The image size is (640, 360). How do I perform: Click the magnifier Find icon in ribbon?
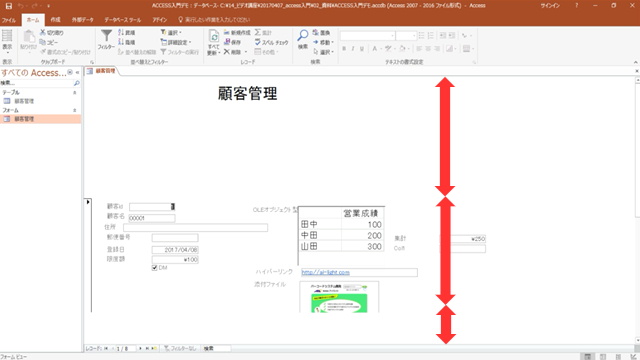(302, 36)
